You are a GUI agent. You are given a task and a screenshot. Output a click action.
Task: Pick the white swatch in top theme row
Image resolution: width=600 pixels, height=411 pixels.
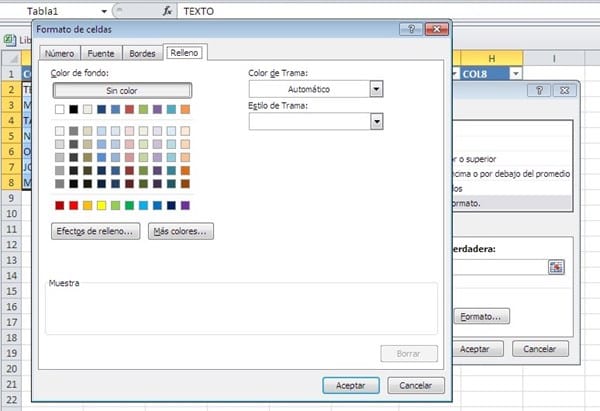[x=60, y=109]
